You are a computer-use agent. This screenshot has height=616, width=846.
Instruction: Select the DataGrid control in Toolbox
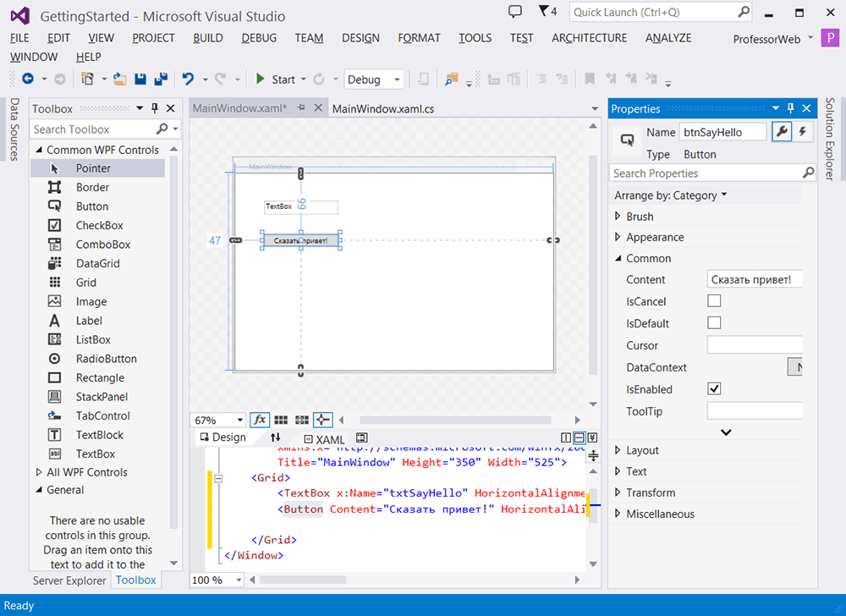[97, 263]
